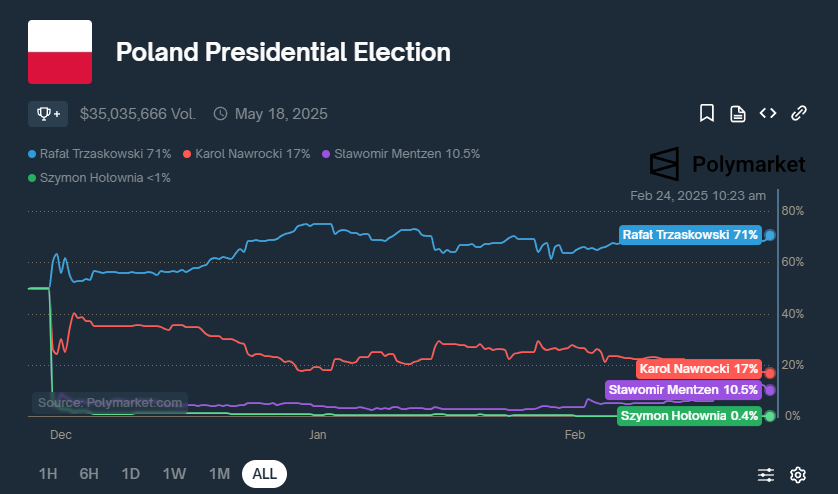Viewport: 838px width, 494px height.
Task: Click the trophy plus icon button
Action: pos(48,113)
